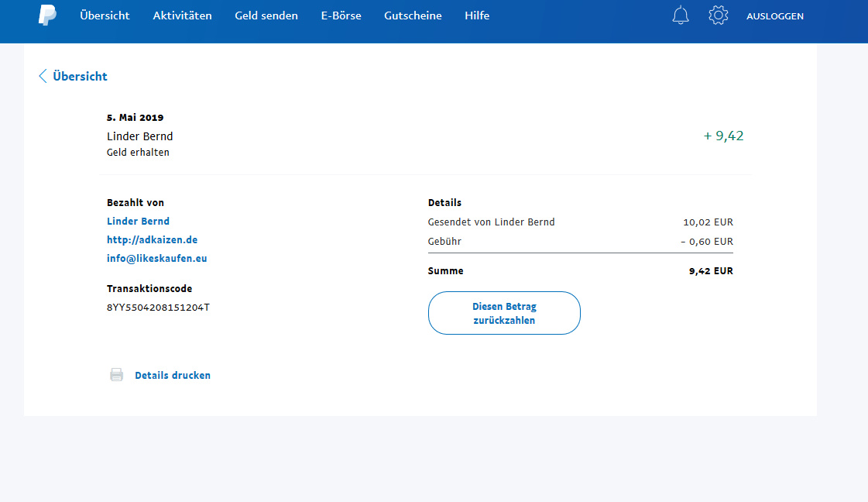Click the back chevron arrow
868x502 pixels.
point(43,76)
